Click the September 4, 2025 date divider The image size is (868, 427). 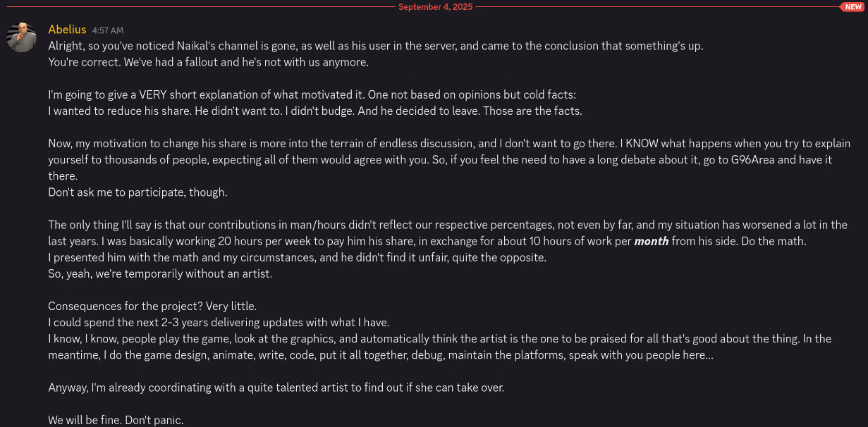click(435, 7)
